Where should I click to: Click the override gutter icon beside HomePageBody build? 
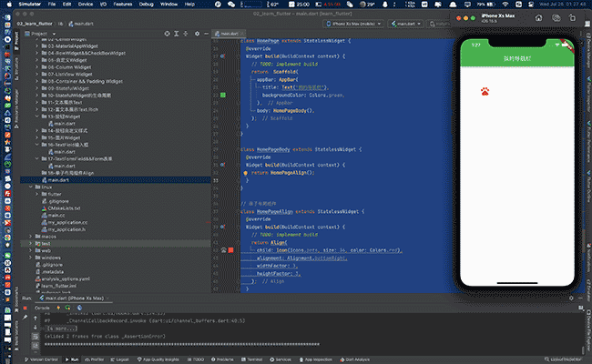223,165
